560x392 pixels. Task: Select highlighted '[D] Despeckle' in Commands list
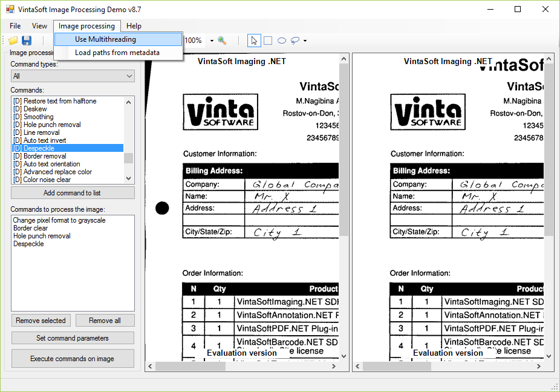(x=68, y=148)
